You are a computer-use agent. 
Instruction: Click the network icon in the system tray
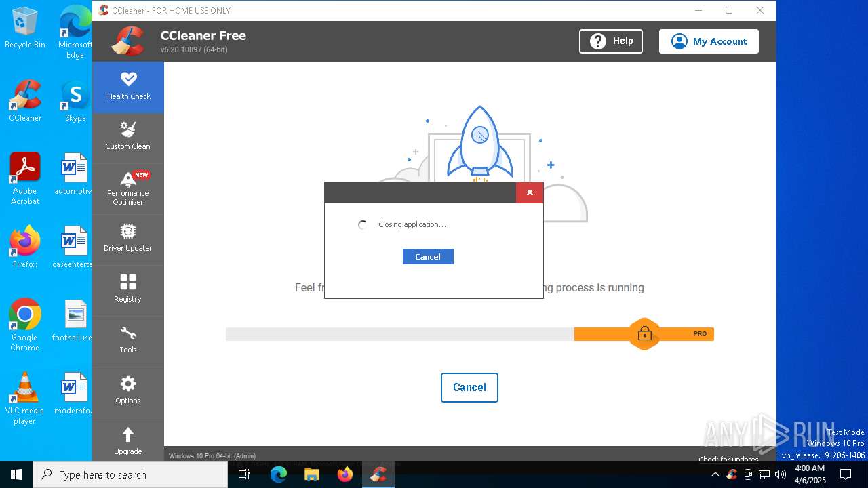point(764,474)
